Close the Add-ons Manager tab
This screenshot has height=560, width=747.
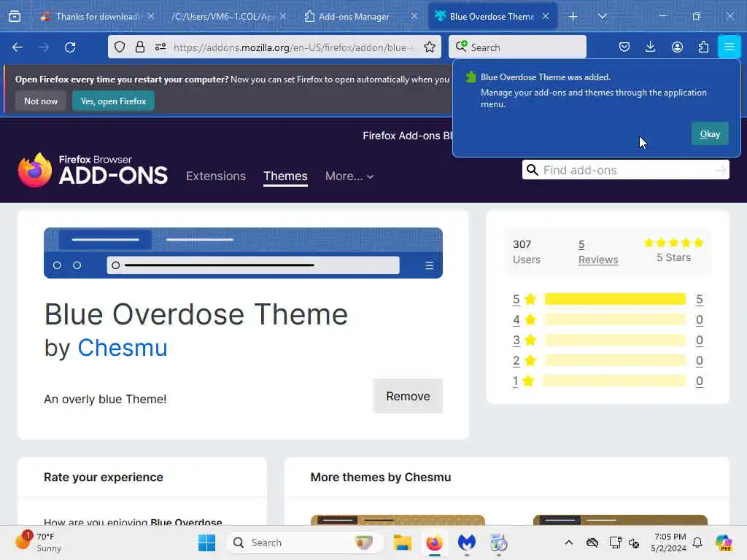point(414,17)
